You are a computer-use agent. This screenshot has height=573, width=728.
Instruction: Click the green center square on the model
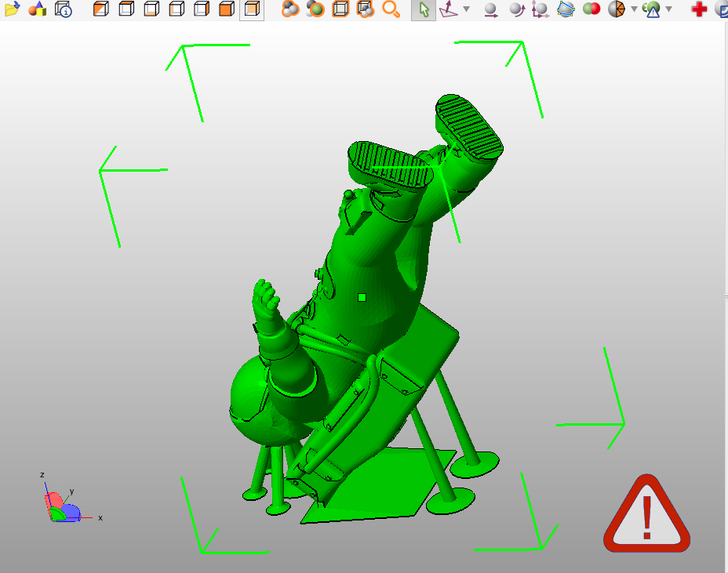[x=362, y=297]
